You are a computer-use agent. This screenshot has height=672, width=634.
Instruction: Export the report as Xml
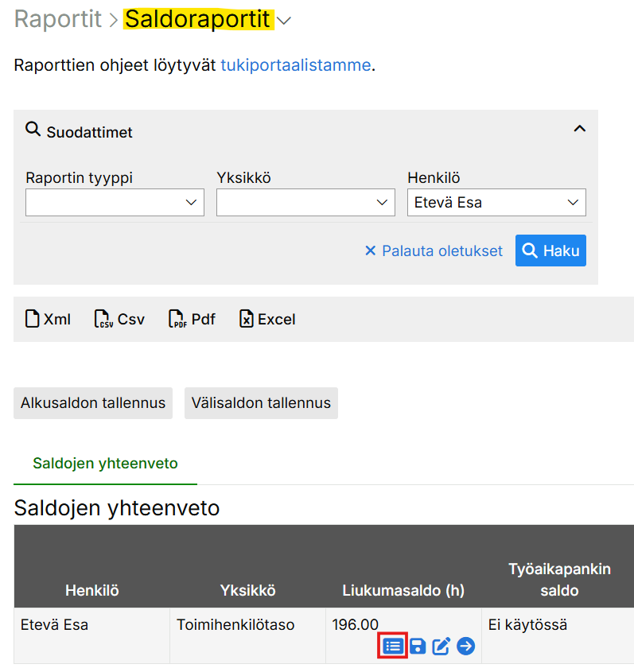coord(49,320)
